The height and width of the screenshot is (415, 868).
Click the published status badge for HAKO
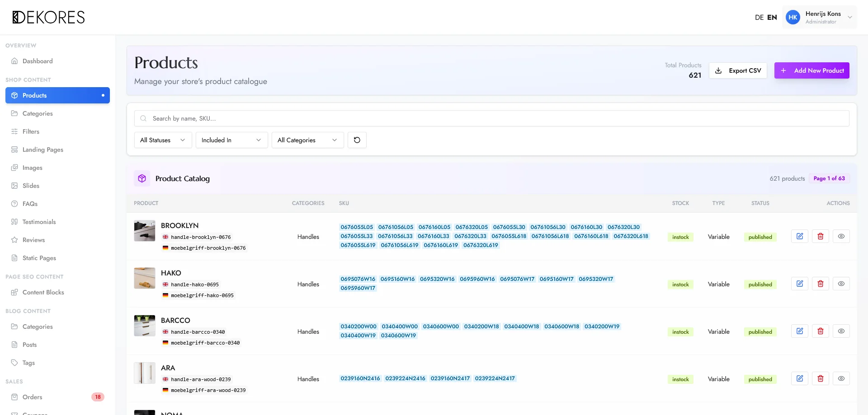[x=760, y=284]
